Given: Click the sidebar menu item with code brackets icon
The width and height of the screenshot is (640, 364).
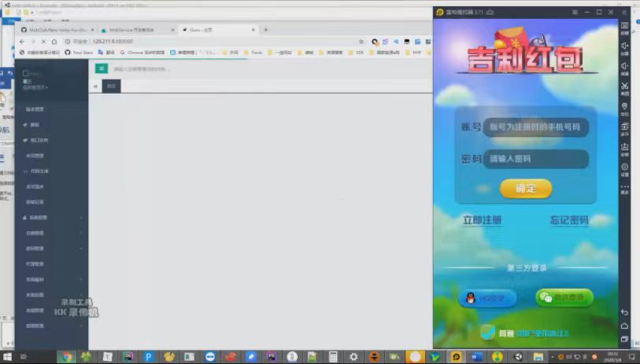Looking at the screenshot, I should [x=52, y=171].
